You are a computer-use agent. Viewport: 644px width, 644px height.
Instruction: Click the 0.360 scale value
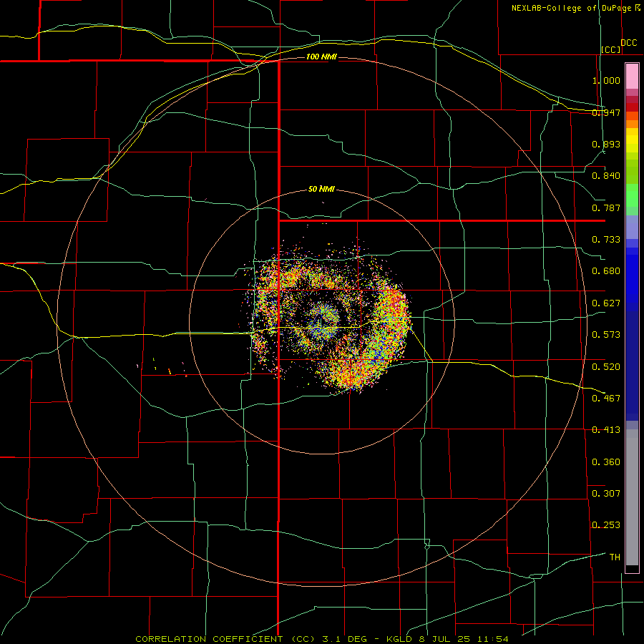[x=606, y=462]
